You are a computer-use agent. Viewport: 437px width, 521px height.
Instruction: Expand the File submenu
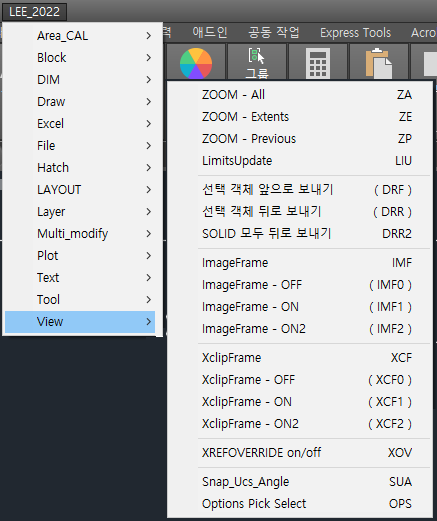click(x=80, y=146)
